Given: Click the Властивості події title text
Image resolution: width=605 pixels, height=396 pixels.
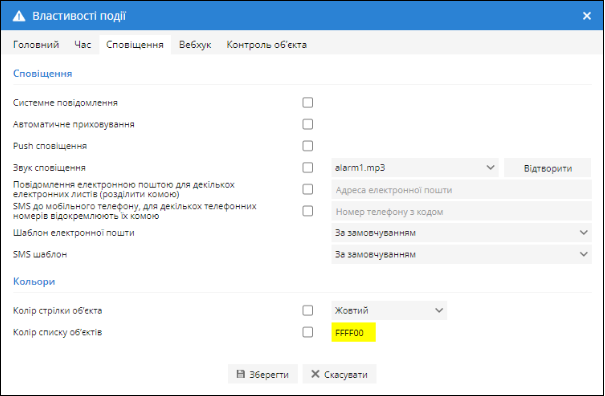Looking at the screenshot, I should [79, 16].
